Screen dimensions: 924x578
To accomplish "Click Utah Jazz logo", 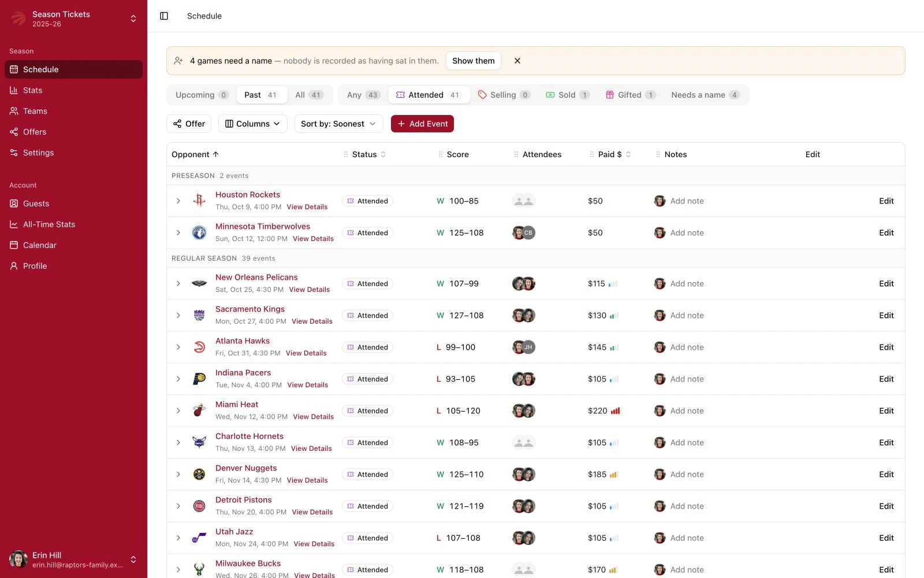I will tap(199, 538).
